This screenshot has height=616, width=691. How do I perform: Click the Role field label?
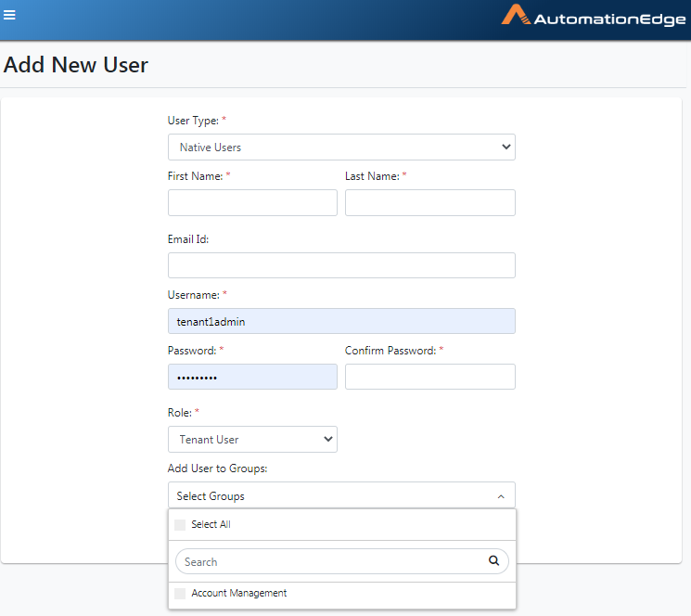coord(180,413)
